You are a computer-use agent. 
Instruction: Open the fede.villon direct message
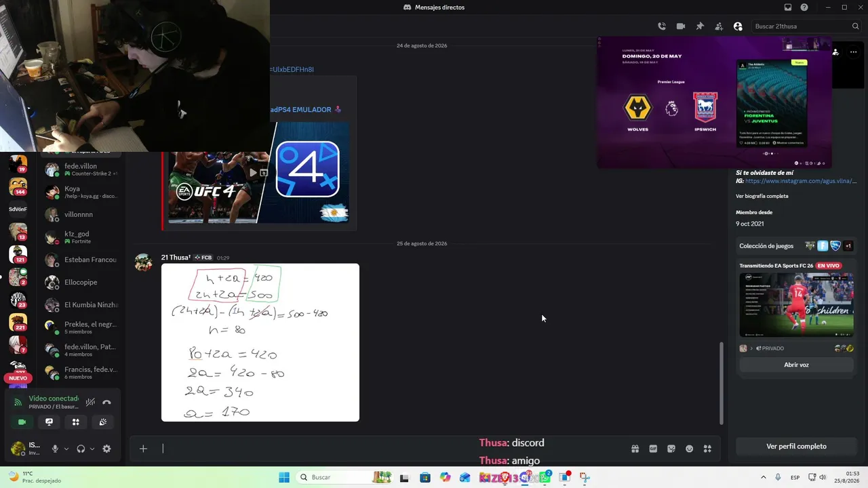coord(81,169)
